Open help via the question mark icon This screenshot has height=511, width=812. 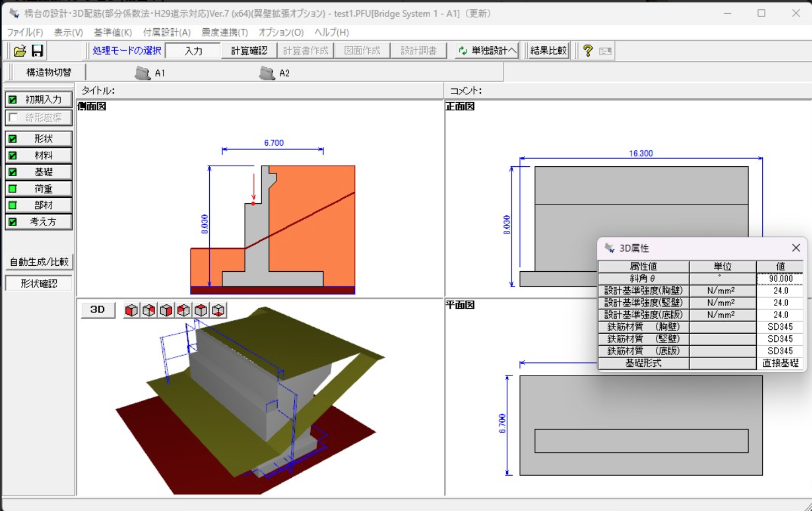click(x=588, y=51)
